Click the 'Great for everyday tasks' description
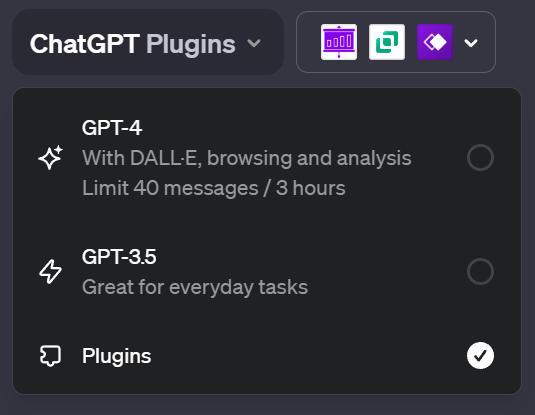Viewport: 535px width, 415px height. pyautogui.click(x=195, y=287)
